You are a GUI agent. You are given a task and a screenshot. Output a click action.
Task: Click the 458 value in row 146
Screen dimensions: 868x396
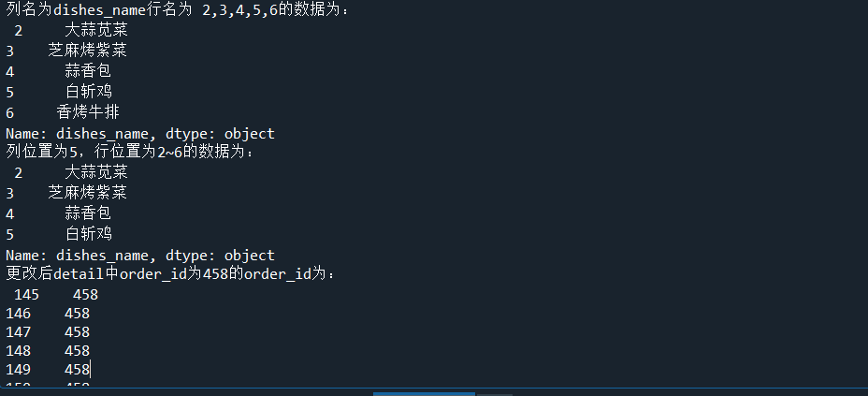pyautogui.click(x=77, y=314)
